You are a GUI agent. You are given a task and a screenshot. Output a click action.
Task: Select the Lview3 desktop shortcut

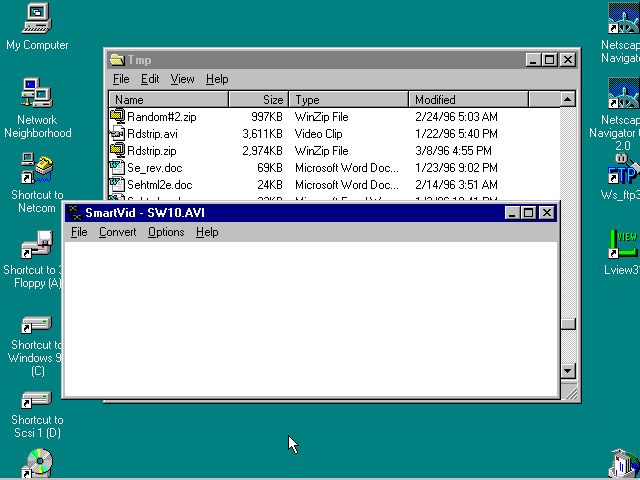623,244
